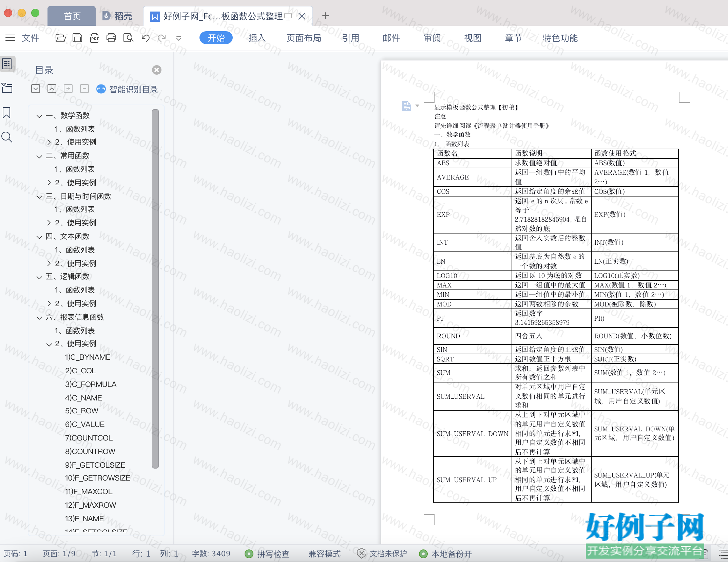Collapse 六、报表信息函数 node
Viewport: 728px width, 562px height.
[39, 318]
